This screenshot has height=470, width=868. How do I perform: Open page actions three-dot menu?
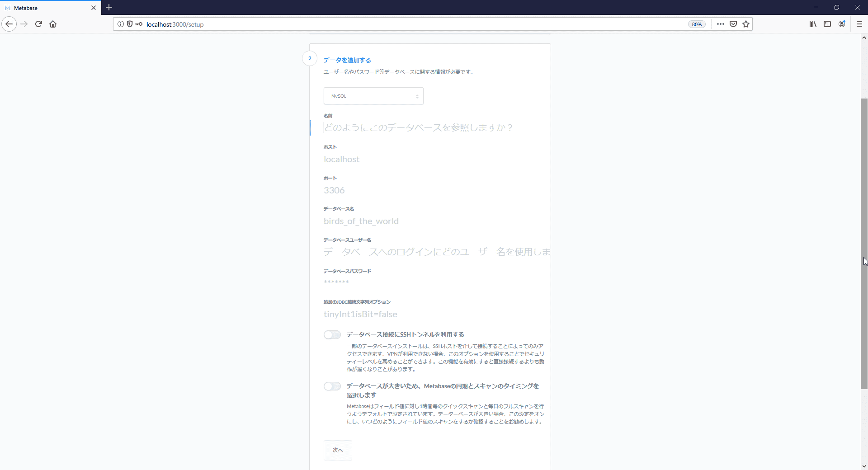click(721, 24)
